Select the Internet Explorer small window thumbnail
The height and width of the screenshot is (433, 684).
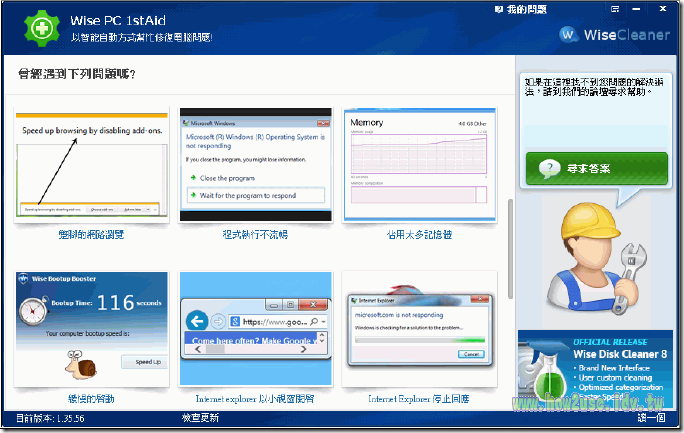click(255, 326)
